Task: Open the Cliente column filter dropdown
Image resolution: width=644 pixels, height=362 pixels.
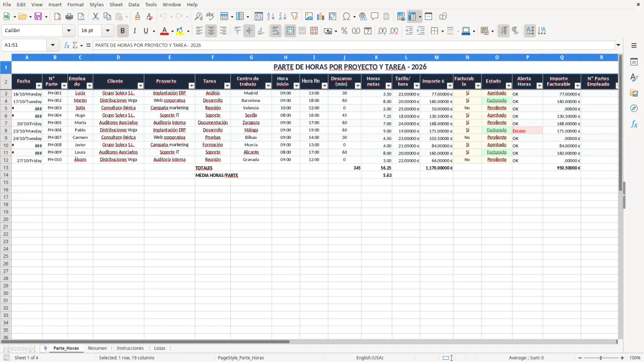Action: pos(141,86)
